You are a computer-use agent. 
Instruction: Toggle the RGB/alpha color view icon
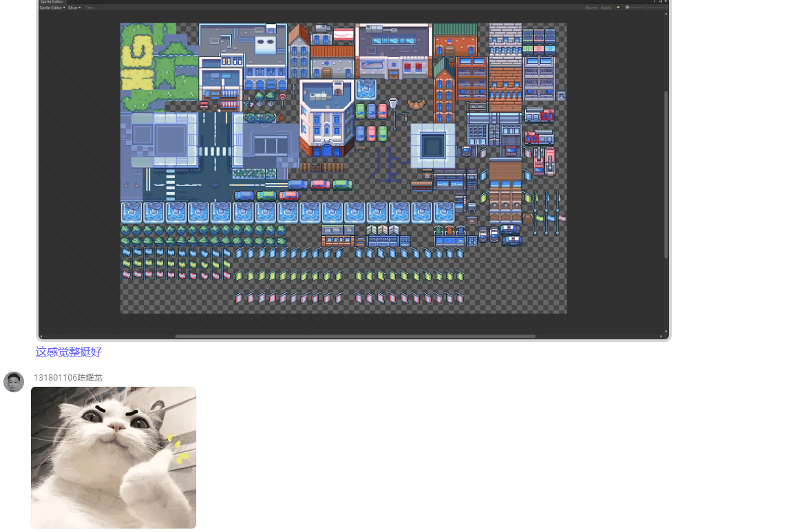(x=618, y=8)
